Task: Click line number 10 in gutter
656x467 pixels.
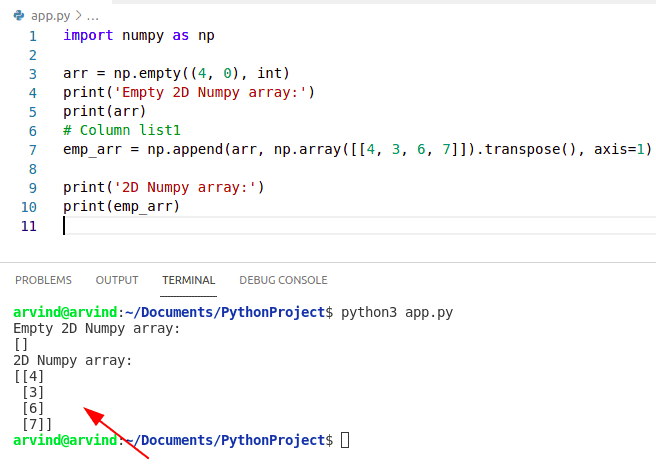Action: pyautogui.click(x=29, y=207)
